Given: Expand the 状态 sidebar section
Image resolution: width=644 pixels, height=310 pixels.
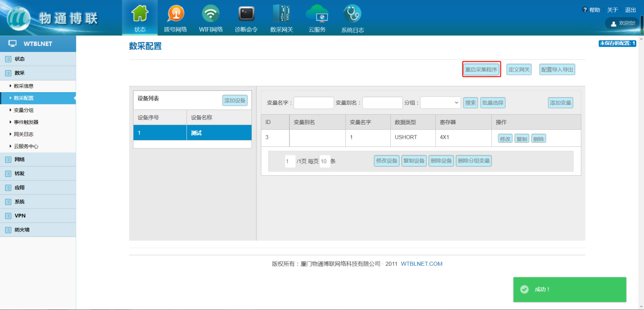Looking at the screenshot, I should pyautogui.click(x=38, y=59).
